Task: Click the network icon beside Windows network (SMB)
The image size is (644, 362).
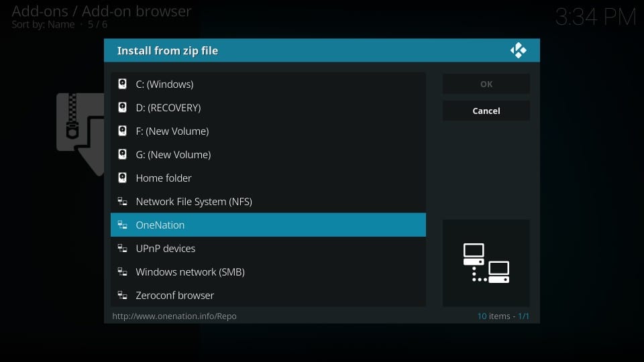Action: pyautogui.click(x=122, y=271)
